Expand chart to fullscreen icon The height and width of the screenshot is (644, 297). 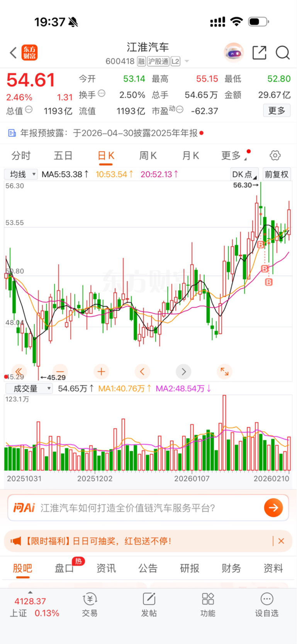(224, 371)
